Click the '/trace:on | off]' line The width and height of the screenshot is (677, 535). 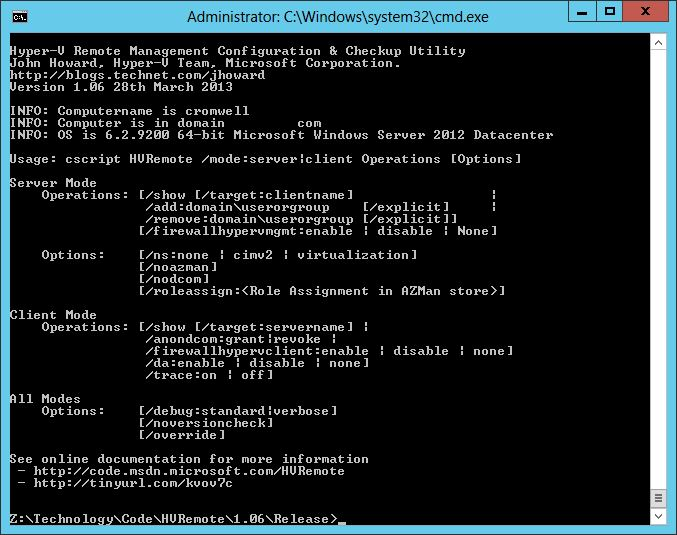coord(209,375)
